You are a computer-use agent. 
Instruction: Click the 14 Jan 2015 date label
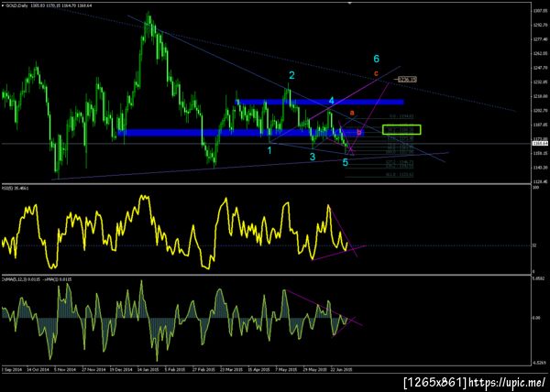tap(148, 369)
